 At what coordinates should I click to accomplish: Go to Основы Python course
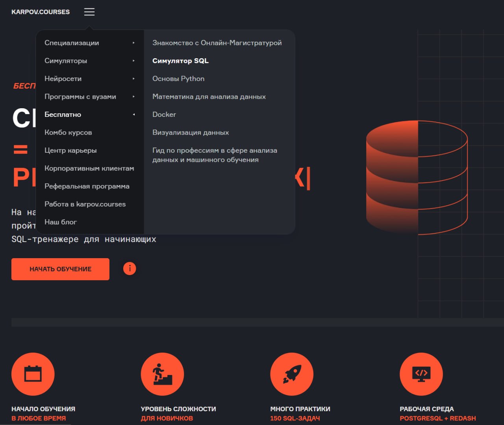coord(178,79)
